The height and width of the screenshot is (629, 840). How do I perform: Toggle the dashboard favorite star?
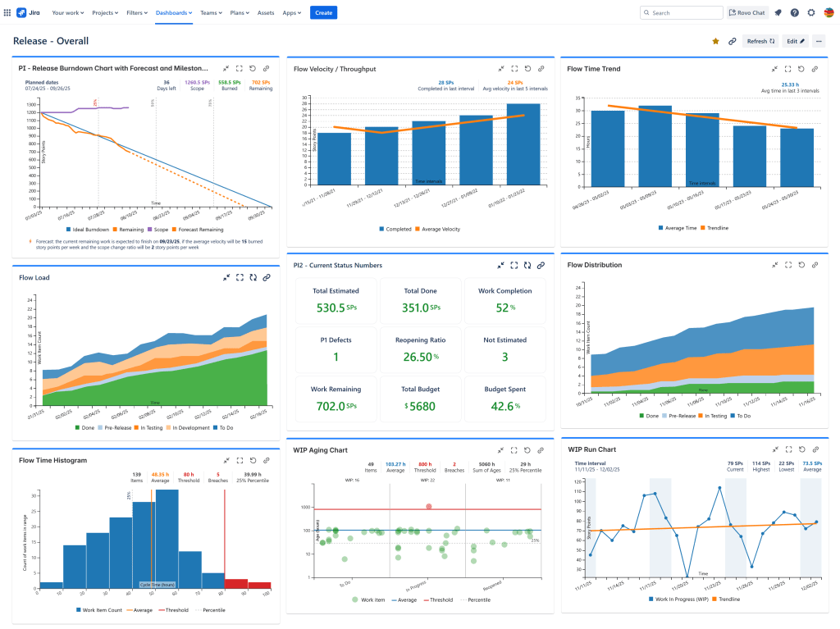[x=715, y=41]
